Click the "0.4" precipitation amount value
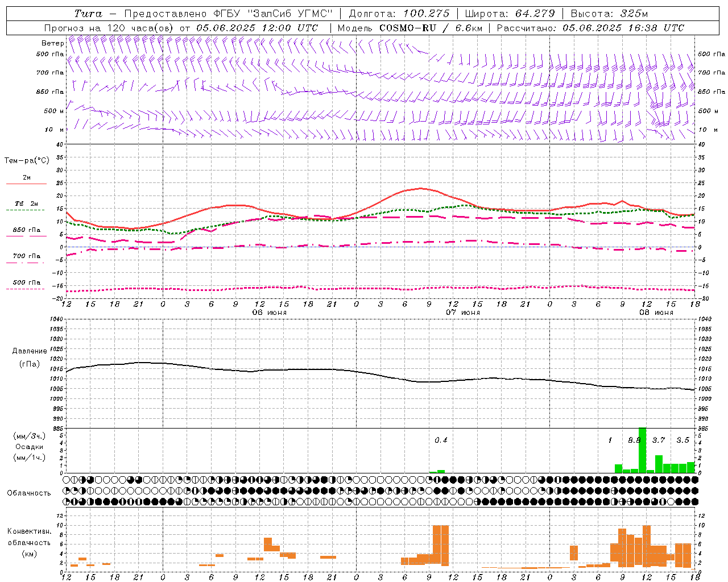The height and width of the screenshot is (582, 728). pos(441,440)
